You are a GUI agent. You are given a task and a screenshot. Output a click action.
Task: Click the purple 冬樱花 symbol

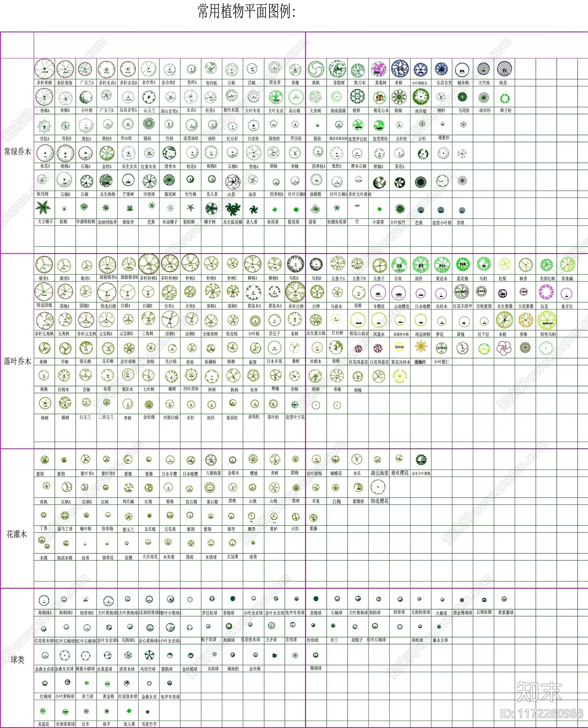pyautogui.click(x=378, y=294)
